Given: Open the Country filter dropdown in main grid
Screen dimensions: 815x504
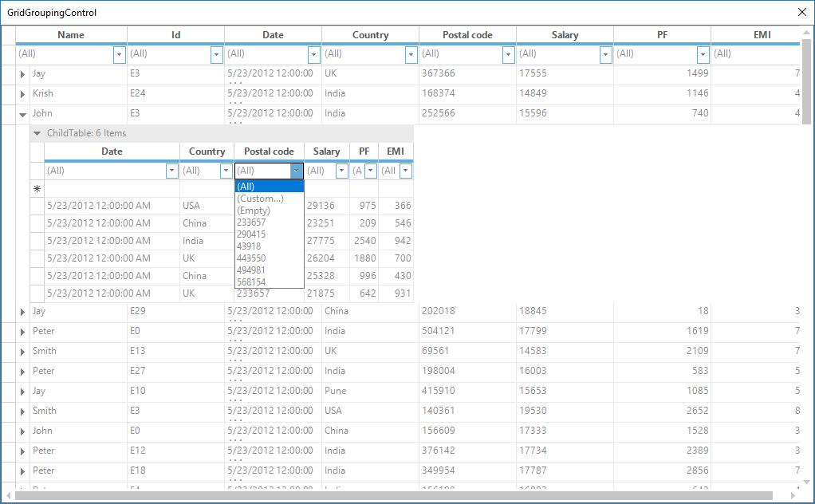Looking at the screenshot, I should [411, 54].
